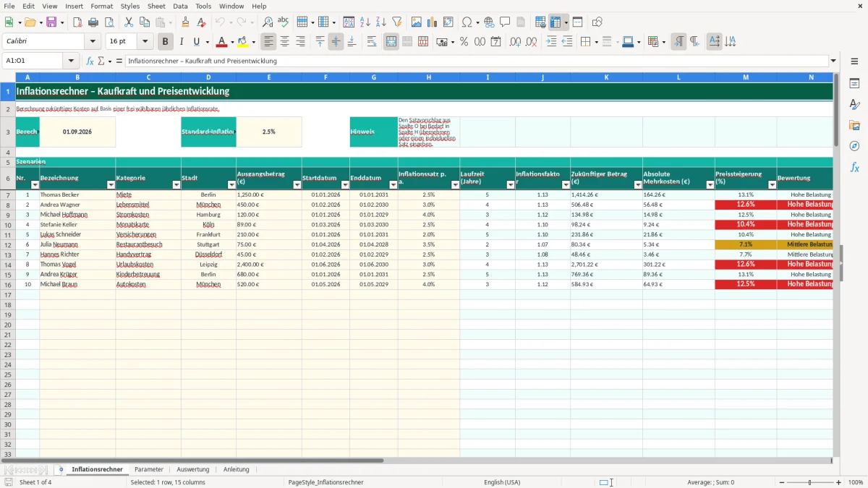868x488 pixels.
Task: Open the Format menu
Action: 102,6
